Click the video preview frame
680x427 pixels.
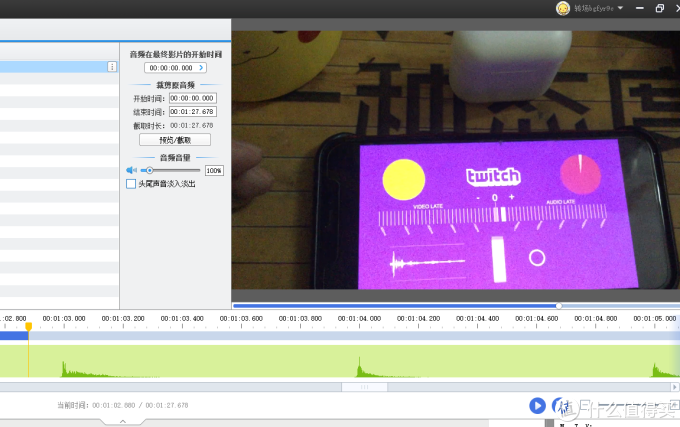455,160
